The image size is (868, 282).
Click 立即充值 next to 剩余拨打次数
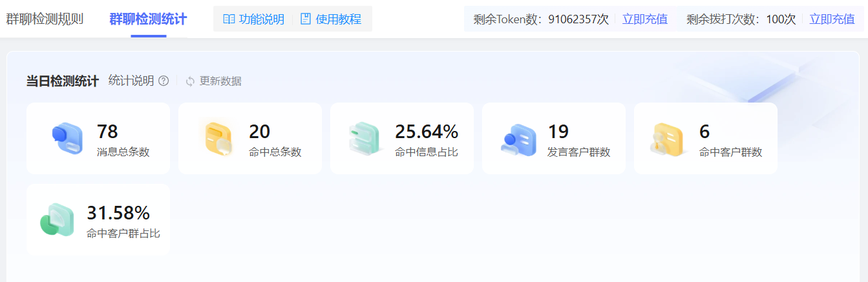(832, 19)
